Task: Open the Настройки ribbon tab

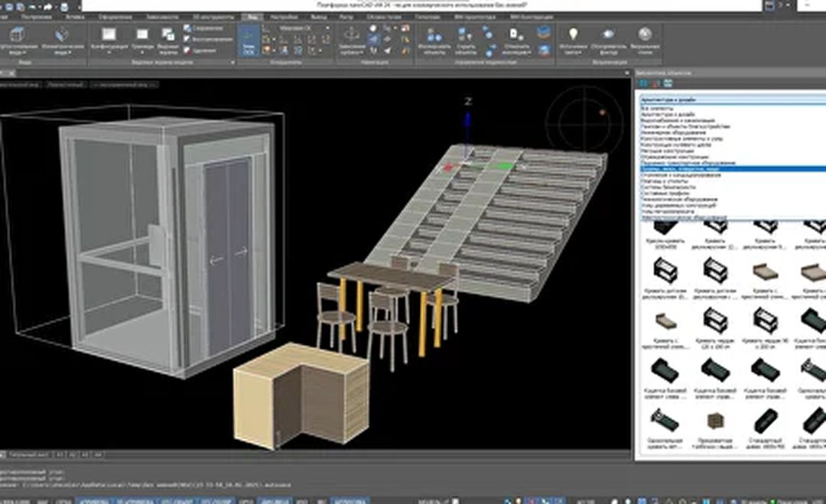Action: click(x=286, y=16)
